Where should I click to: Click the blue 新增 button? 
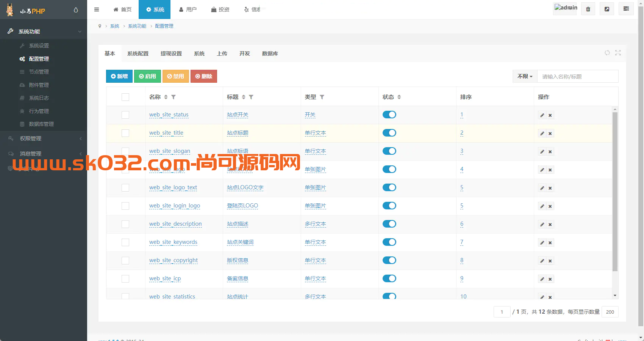119,76
